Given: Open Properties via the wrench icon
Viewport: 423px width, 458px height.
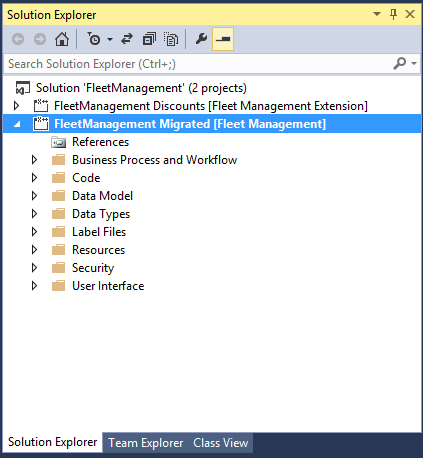Looking at the screenshot, I should pos(201,39).
